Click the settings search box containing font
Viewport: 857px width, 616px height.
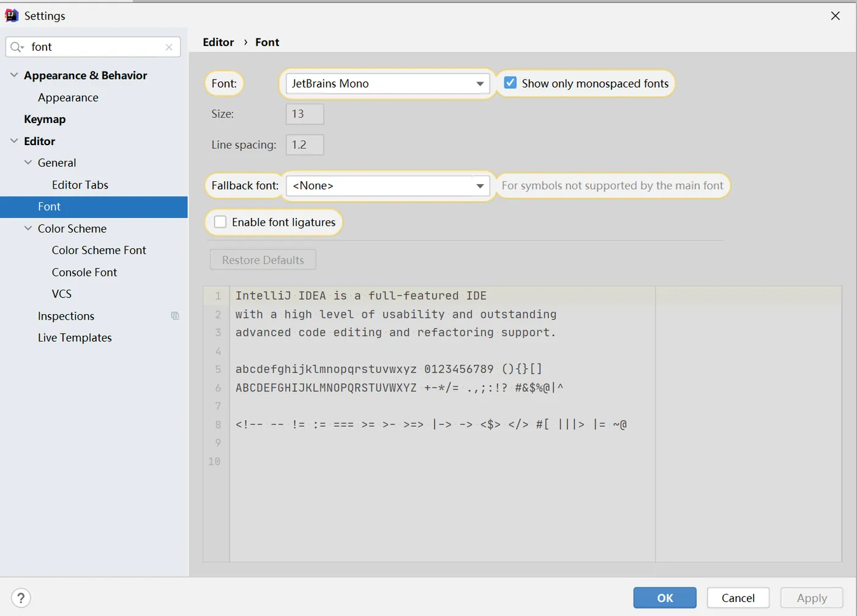click(x=93, y=47)
